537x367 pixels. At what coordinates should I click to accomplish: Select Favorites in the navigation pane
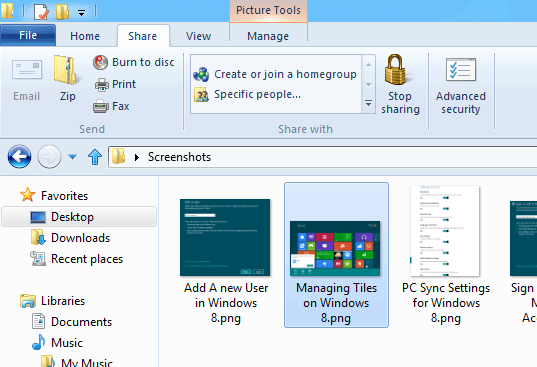click(64, 196)
